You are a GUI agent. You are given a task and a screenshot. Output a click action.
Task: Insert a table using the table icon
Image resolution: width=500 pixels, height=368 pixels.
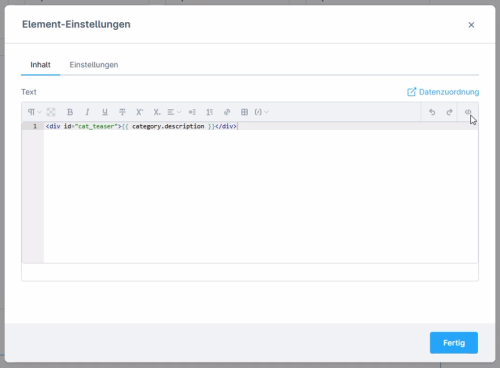pyautogui.click(x=244, y=112)
